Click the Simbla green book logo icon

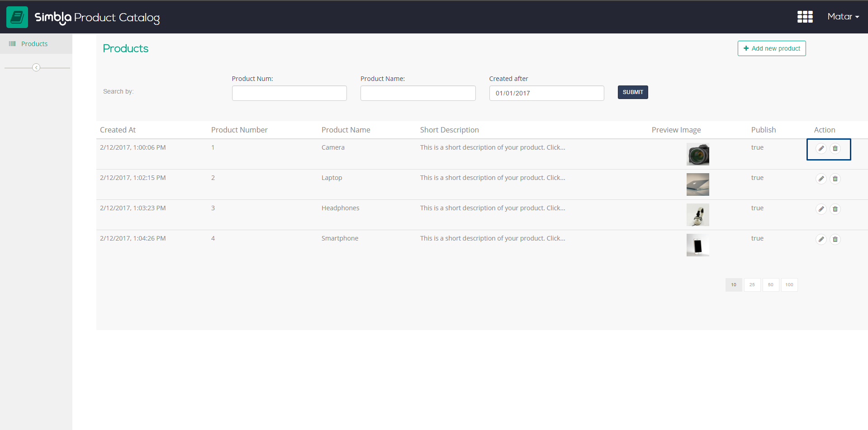(x=17, y=17)
